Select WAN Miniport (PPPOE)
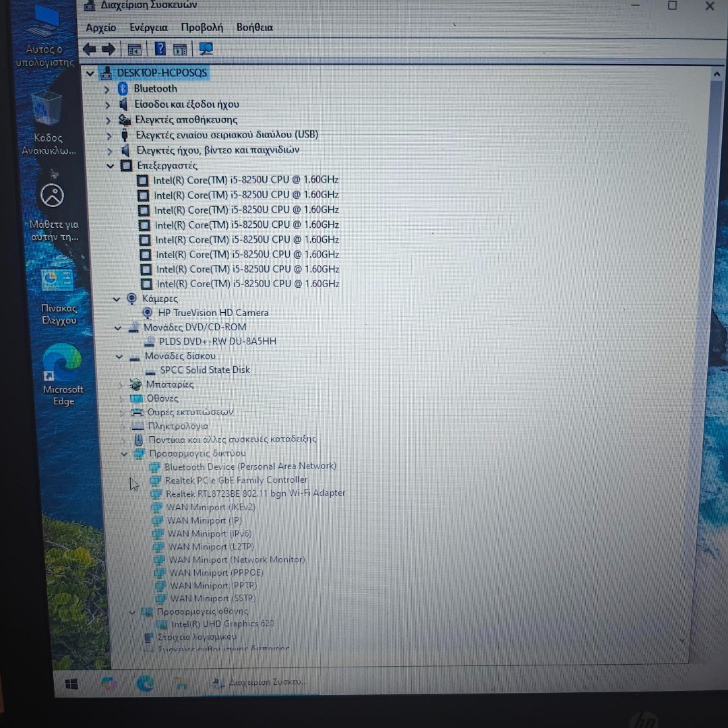The width and height of the screenshot is (728, 728). pyautogui.click(x=216, y=572)
